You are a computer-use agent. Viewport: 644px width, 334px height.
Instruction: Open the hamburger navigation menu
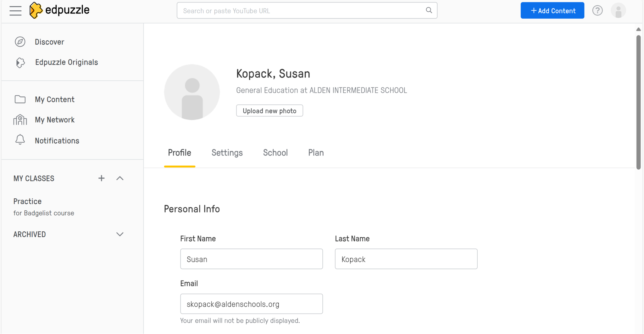15,11
